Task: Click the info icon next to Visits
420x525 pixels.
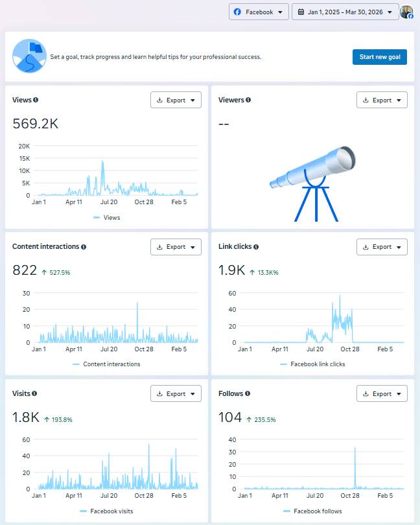Action: click(x=34, y=393)
